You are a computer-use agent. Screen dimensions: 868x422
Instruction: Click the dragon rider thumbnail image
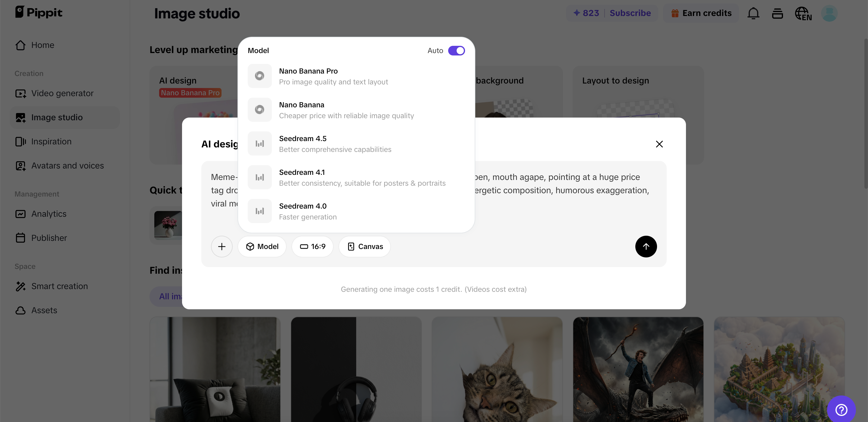(x=638, y=370)
